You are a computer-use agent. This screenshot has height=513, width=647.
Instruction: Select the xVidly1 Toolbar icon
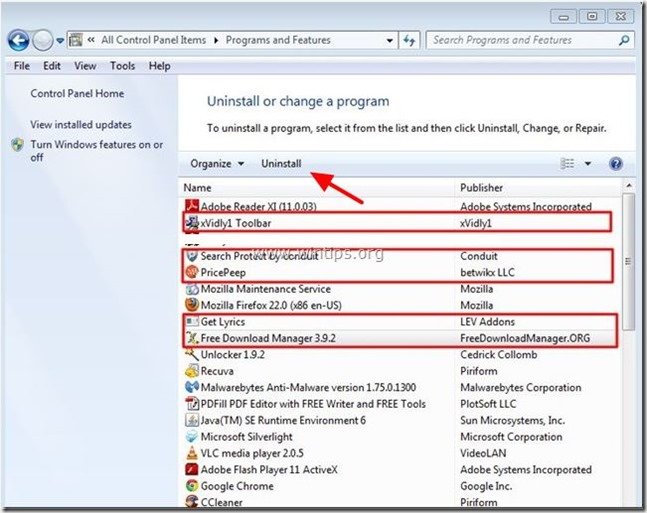192,223
